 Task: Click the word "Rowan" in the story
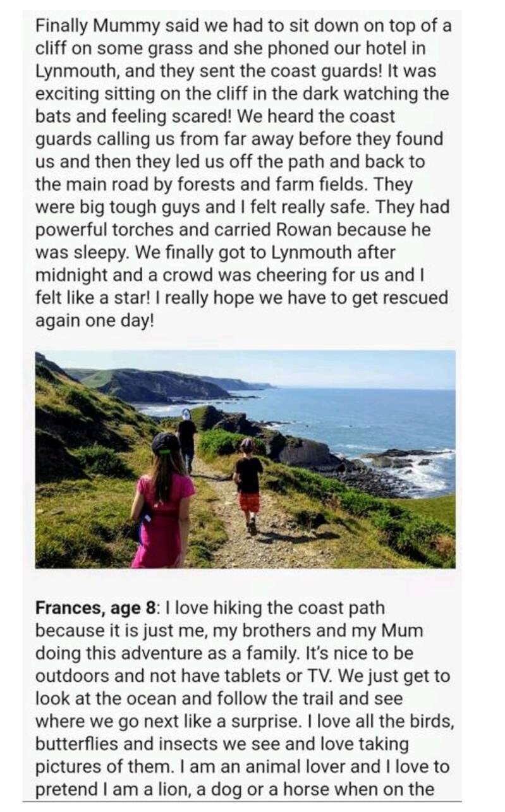point(251,229)
